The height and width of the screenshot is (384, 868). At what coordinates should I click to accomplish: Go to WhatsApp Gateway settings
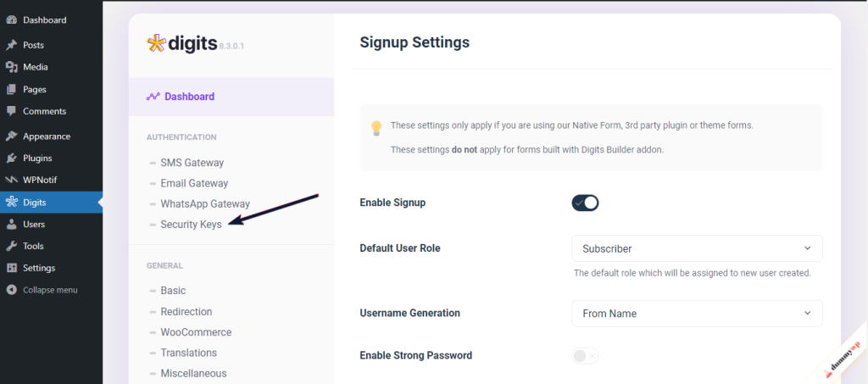(x=205, y=204)
